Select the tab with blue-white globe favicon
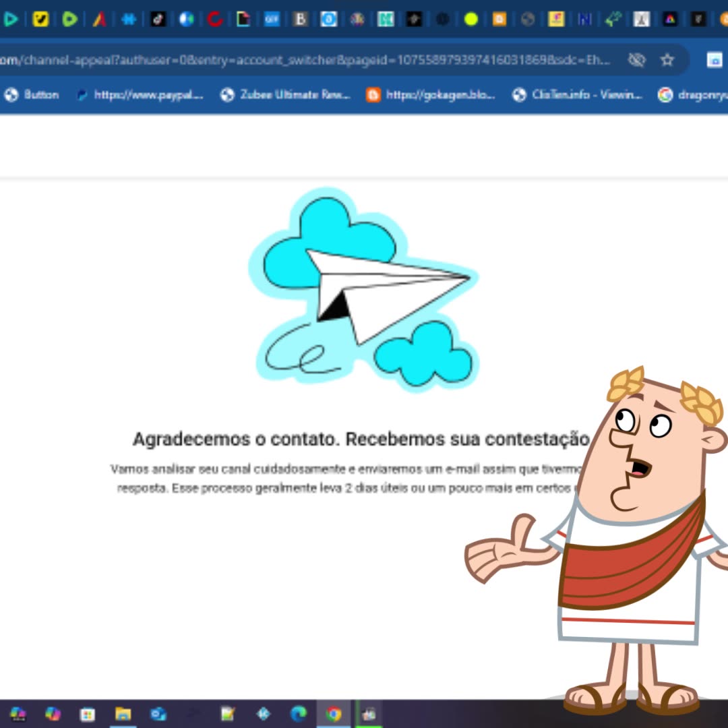 186,19
